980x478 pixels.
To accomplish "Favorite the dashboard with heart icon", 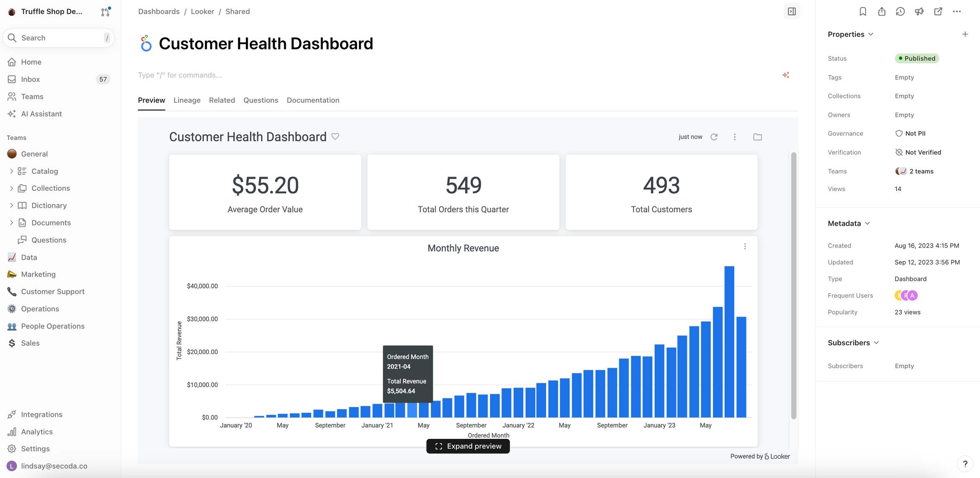I will [x=335, y=137].
